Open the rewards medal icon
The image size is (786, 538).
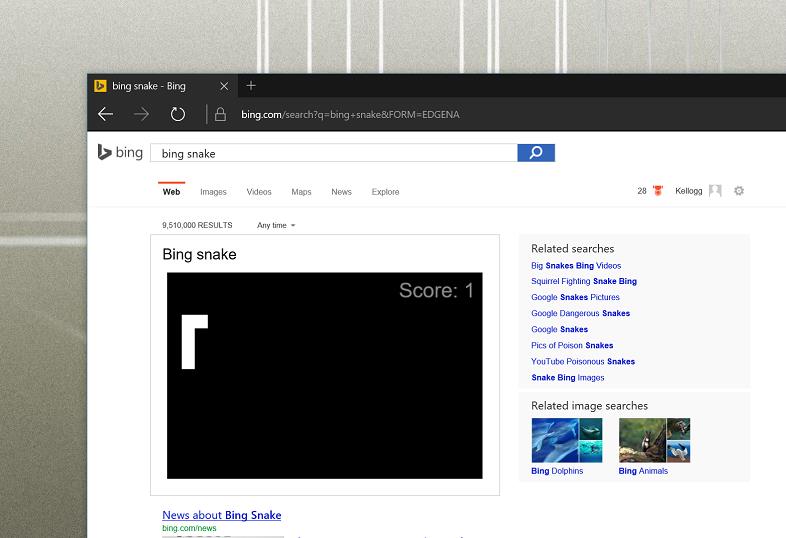(x=658, y=191)
